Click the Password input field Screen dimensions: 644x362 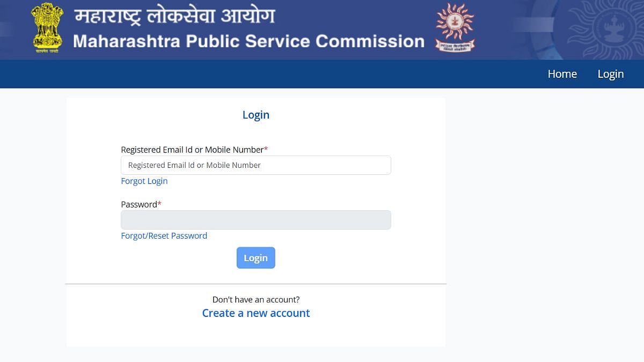255,219
